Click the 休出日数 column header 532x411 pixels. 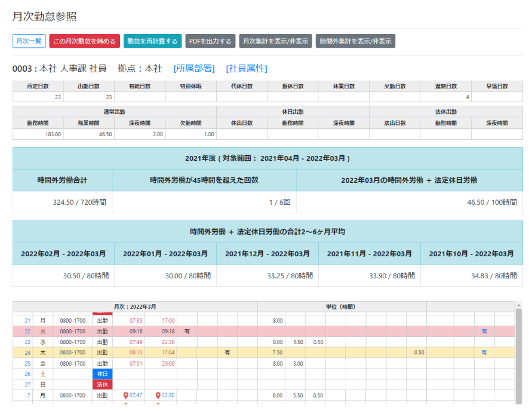pos(242,123)
